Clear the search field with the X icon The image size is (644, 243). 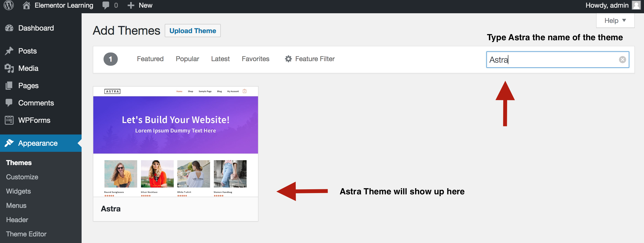tap(622, 60)
